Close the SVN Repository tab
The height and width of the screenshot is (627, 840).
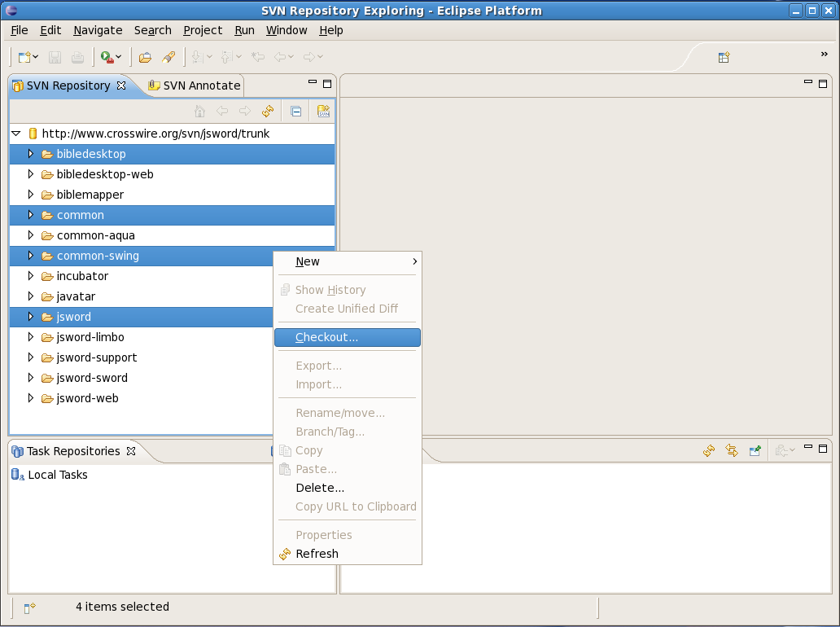point(121,85)
